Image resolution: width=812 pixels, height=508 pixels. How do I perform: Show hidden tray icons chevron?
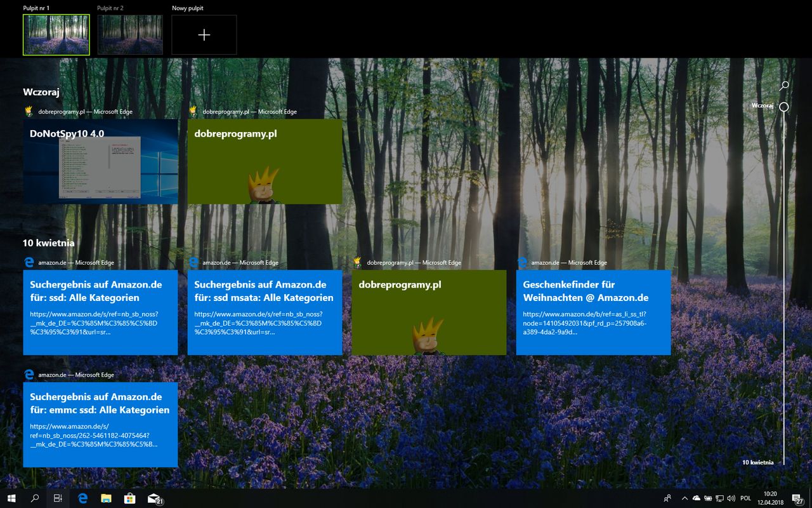click(684, 498)
